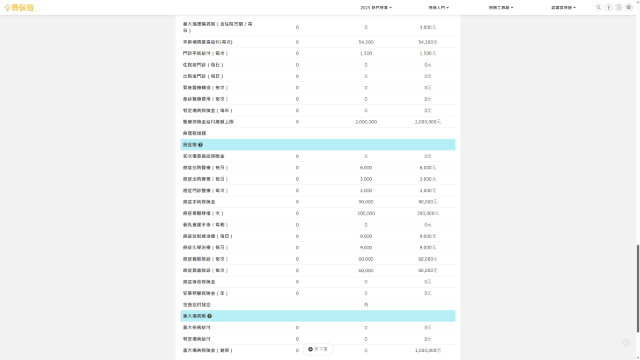Expand the 2025 nav dropdown menu
Image resolution: width=640 pixels, height=360 pixels.
click(x=376, y=7)
